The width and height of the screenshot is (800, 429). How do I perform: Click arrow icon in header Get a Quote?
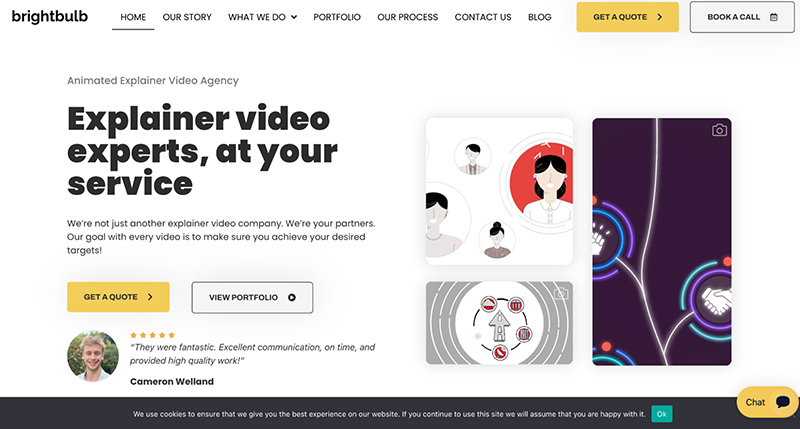coord(660,17)
